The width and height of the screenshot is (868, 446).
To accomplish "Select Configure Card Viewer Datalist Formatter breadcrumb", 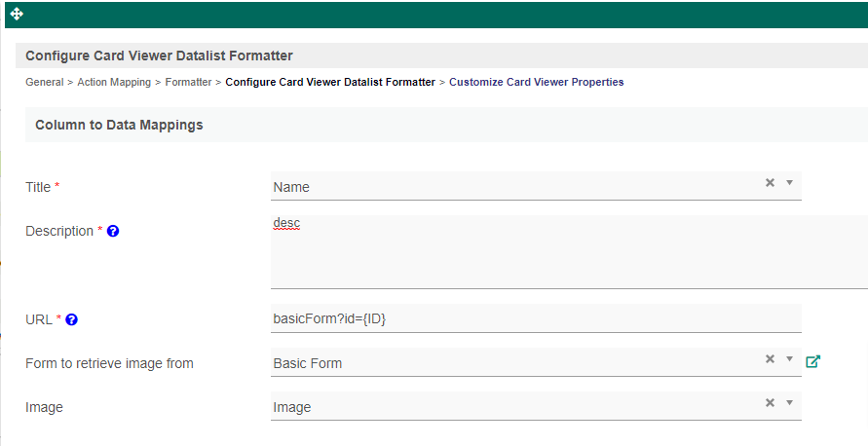I will [330, 83].
